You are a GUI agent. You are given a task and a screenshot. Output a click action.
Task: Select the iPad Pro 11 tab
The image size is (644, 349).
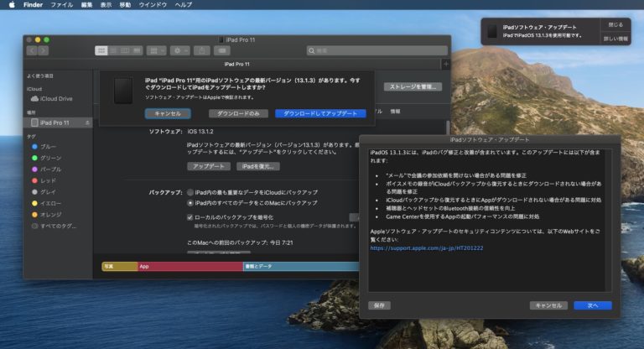[236, 64]
